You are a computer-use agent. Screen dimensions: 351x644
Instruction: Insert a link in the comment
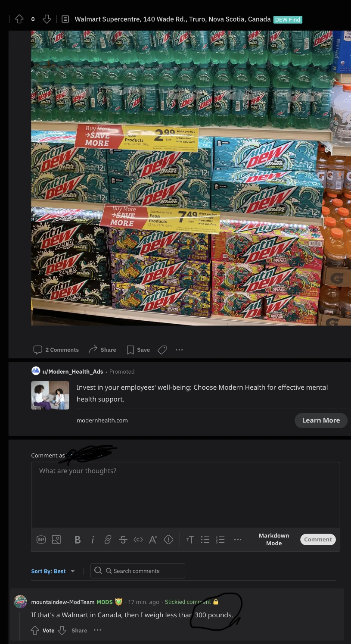[108, 540]
